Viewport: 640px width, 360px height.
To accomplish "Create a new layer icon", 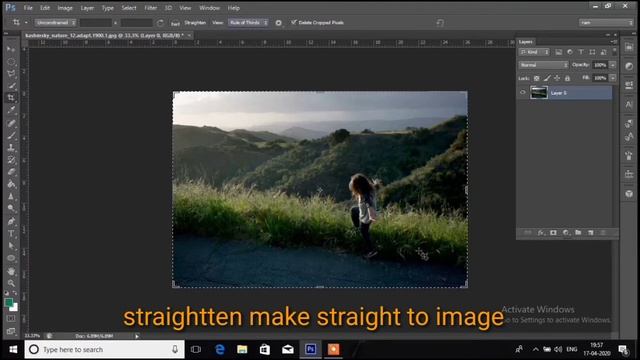I will [x=590, y=233].
